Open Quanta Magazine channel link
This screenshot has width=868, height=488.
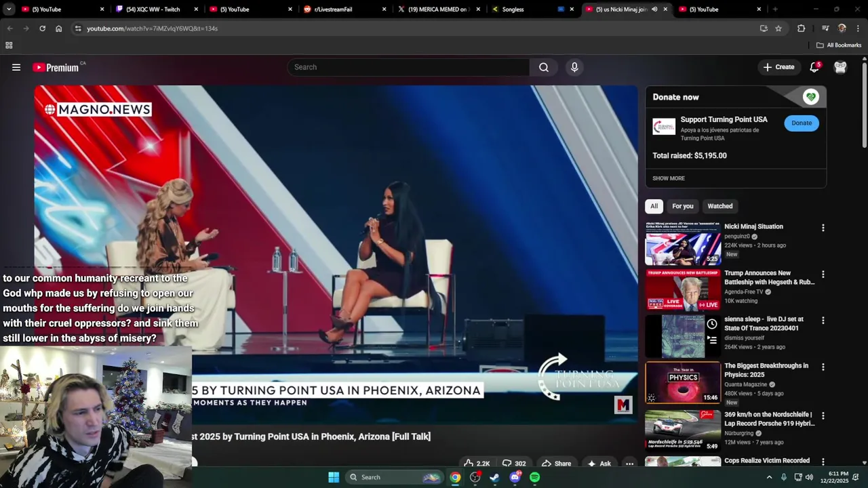point(745,384)
